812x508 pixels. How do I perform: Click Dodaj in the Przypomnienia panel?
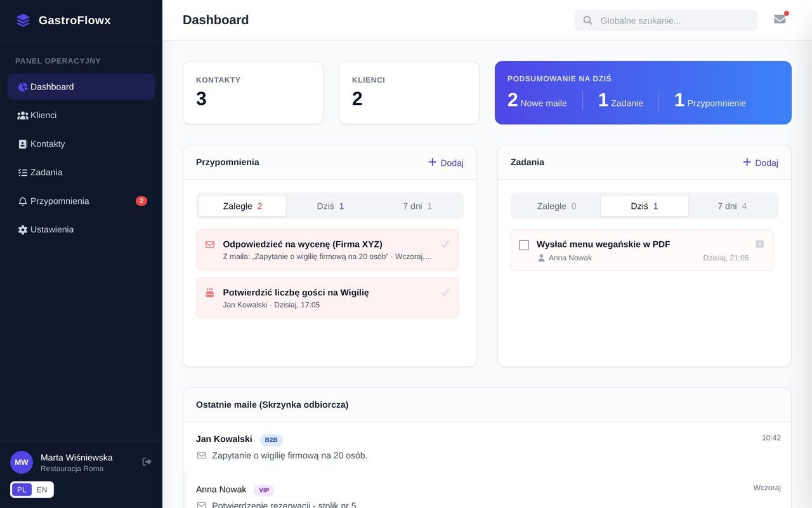(446, 163)
